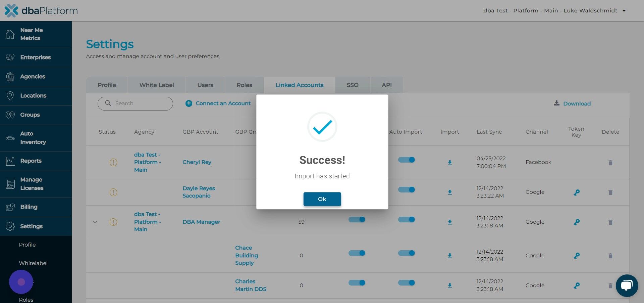Click Ok to dismiss the success dialog
Viewport: 644px width, 303px height.
click(x=322, y=199)
